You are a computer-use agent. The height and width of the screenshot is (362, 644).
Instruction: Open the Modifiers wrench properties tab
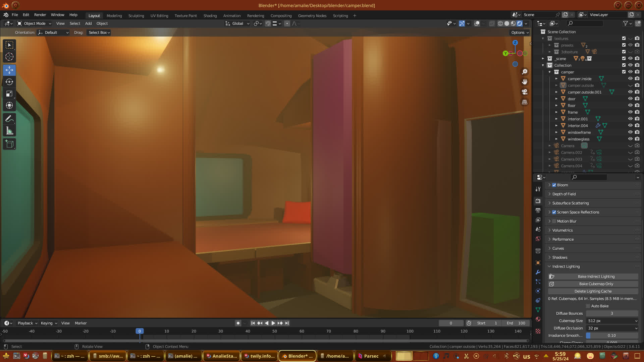tap(538, 272)
